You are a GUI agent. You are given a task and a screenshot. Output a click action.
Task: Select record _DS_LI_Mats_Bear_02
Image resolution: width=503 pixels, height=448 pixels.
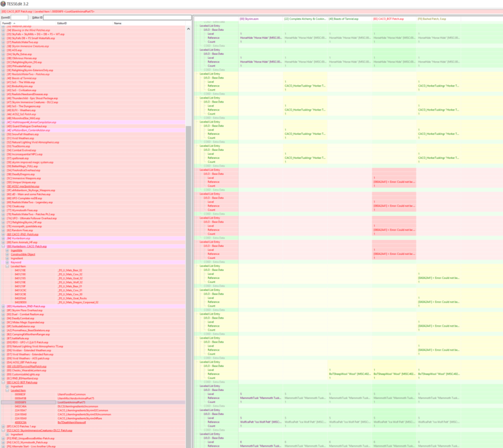[x=93, y=270]
